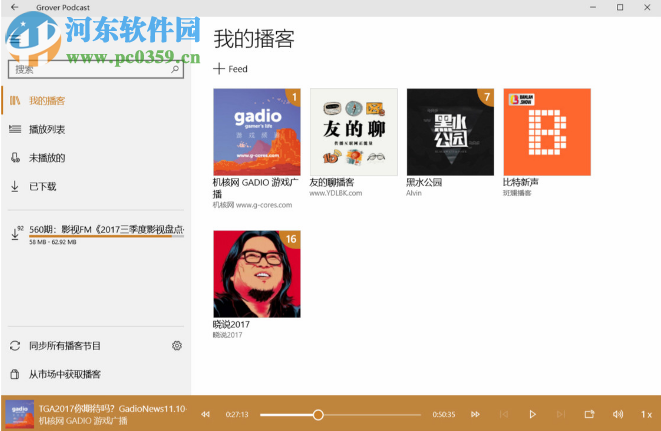Open the downloading episode 560期 影视FM
This screenshot has width=661, height=431.
coord(107,229)
